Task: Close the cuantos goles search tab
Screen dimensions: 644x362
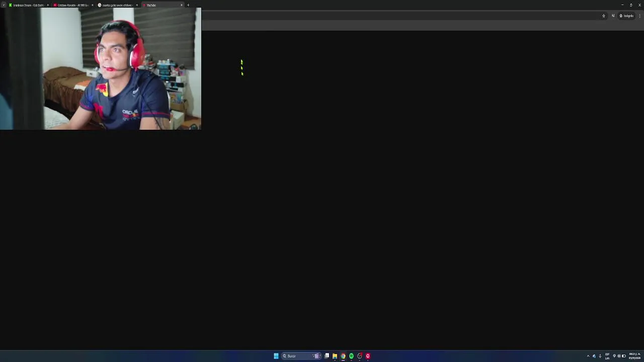Action: pyautogui.click(x=137, y=5)
